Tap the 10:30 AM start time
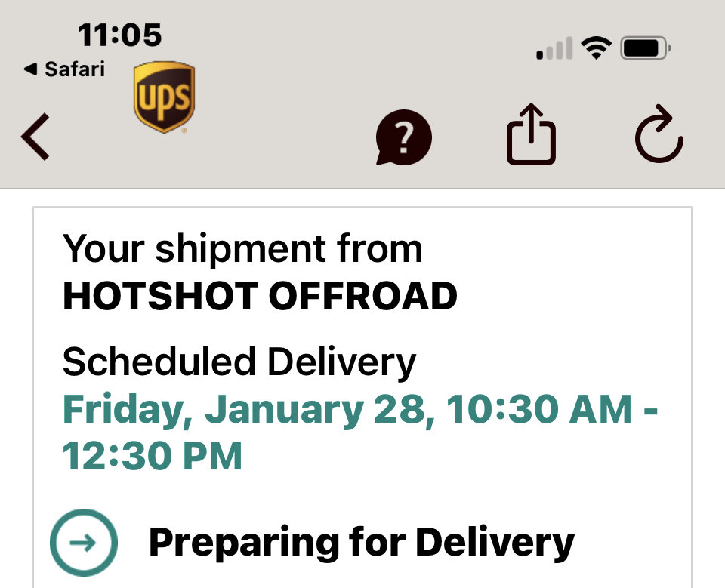 pyautogui.click(x=538, y=409)
